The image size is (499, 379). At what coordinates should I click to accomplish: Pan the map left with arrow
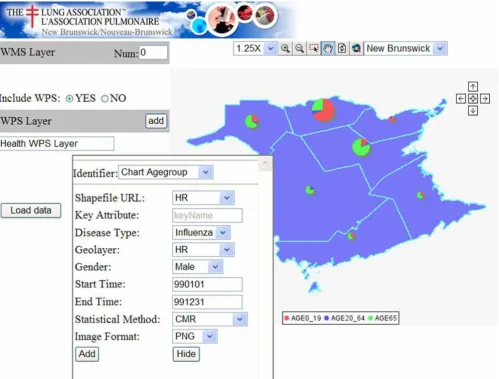click(x=461, y=99)
